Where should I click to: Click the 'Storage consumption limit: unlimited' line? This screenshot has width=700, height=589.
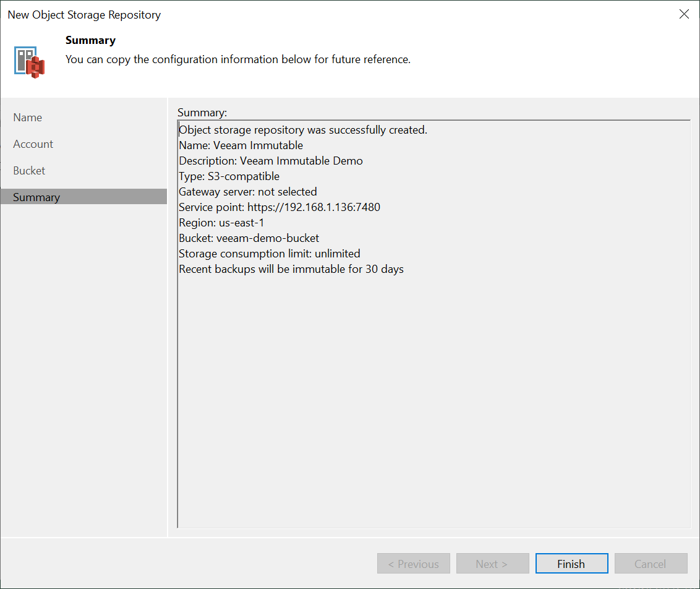tap(269, 254)
